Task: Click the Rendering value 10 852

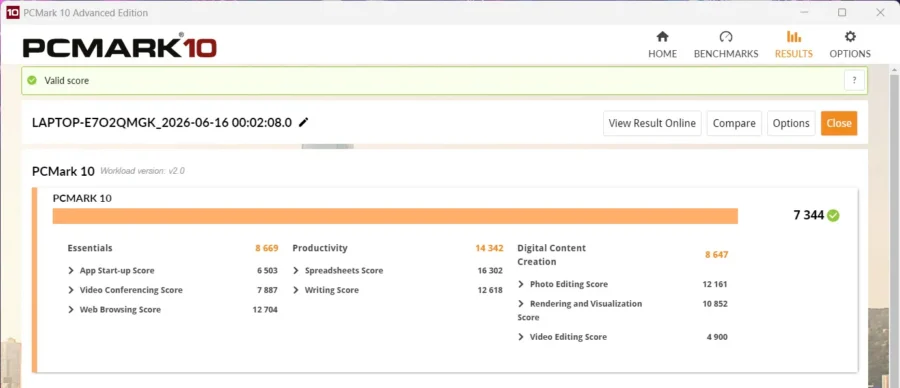Action: pos(715,304)
